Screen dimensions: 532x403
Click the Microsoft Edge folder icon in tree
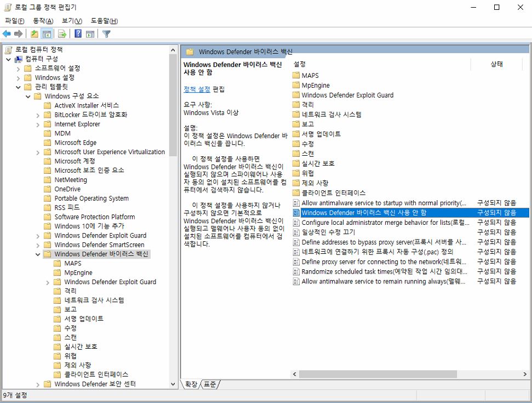coord(48,143)
